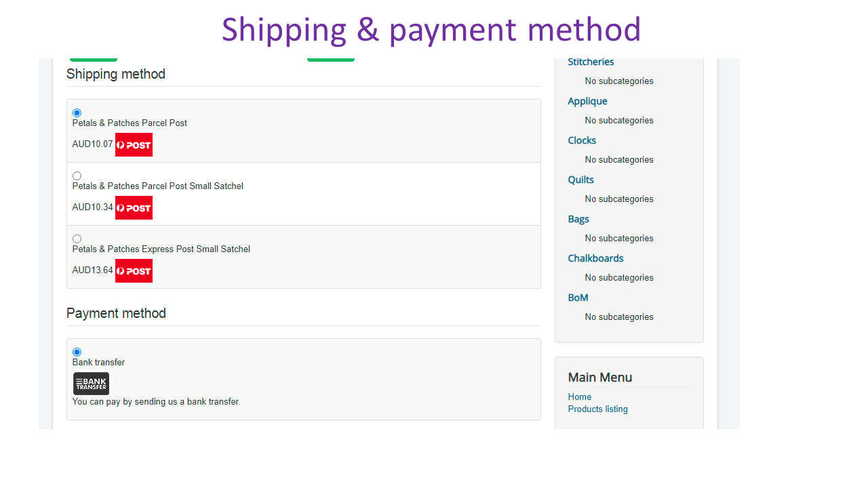View the Chalkboards category
The image size is (868, 488).
[x=595, y=258]
